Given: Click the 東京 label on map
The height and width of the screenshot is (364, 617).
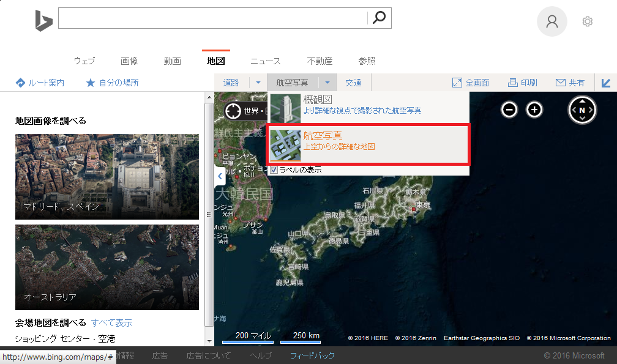Looking at the screenshot, I should pos(424,205).
